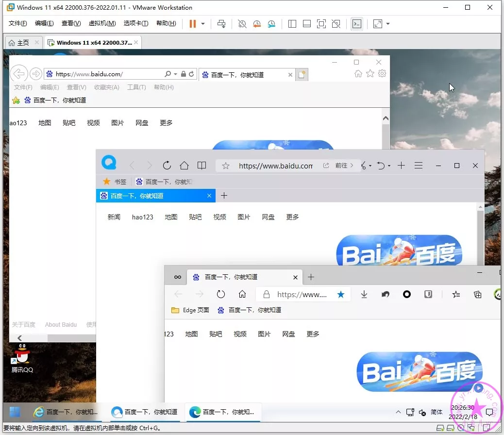Click the send Ctrl+Alt+Del toolbar icon

tap(221, 24)
